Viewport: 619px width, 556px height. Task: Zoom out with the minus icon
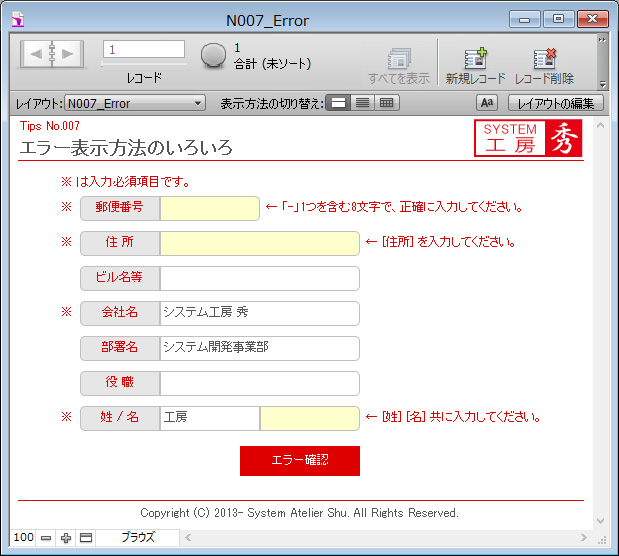(46, 538)
